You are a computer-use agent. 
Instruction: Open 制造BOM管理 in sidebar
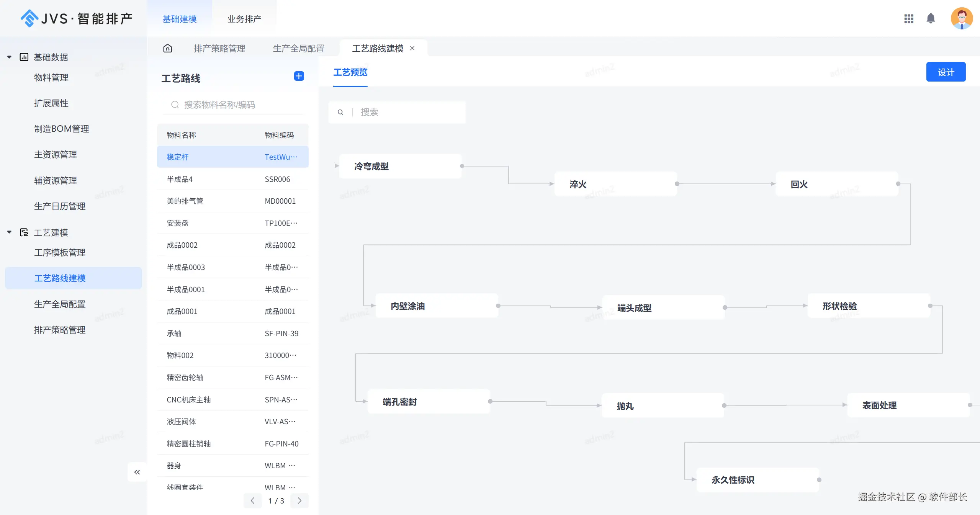click(x=61, y=129)
